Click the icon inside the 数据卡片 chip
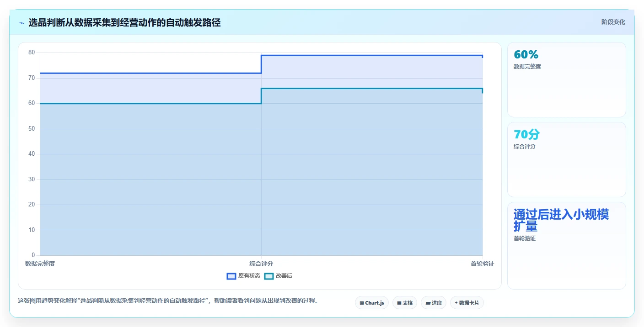This screenshot has height=327, width=644. 456,303
